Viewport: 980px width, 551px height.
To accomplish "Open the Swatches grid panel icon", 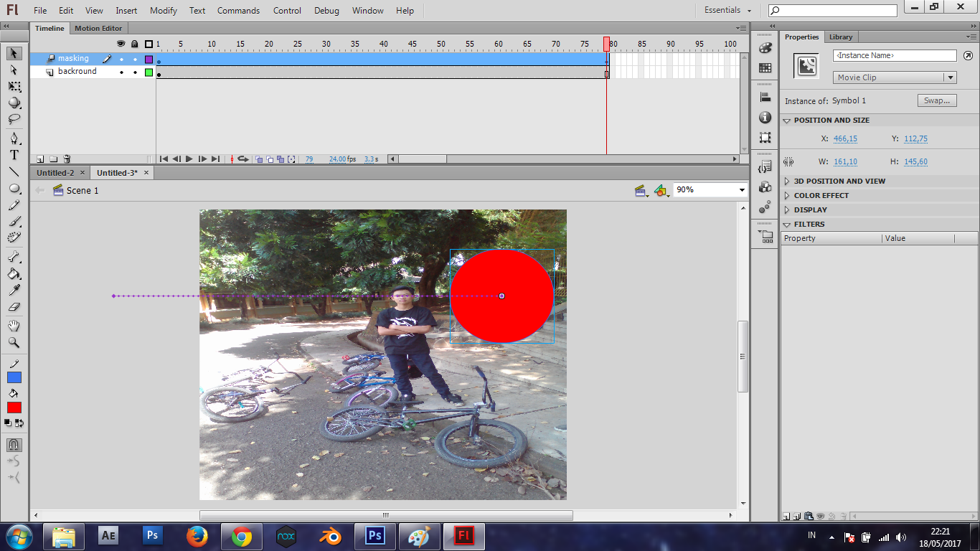I will tap(765, 68).
